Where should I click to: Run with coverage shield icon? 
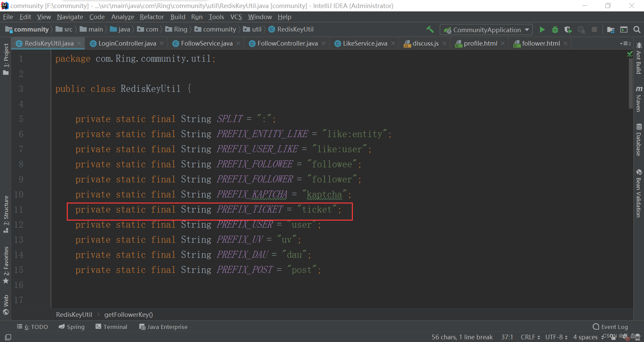568,30
